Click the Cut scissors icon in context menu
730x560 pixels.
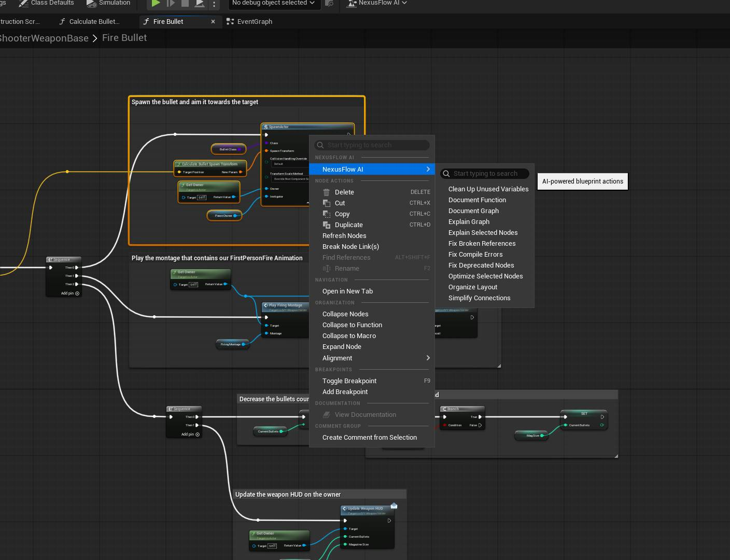(x=327, y=203)
